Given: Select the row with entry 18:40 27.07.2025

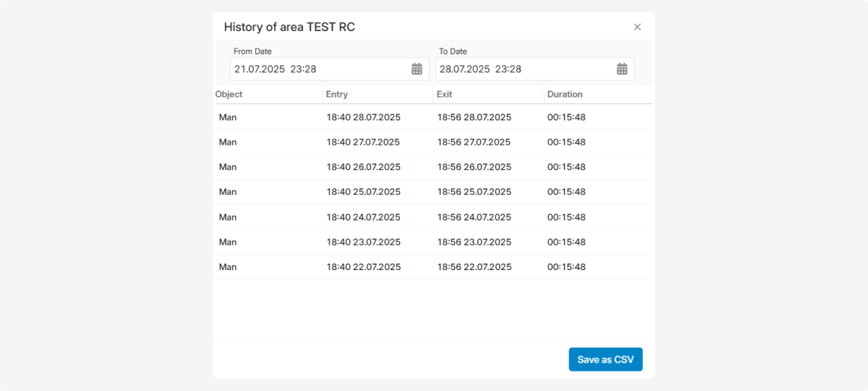Looking at the screenshot, I should [x=363, y=142].
